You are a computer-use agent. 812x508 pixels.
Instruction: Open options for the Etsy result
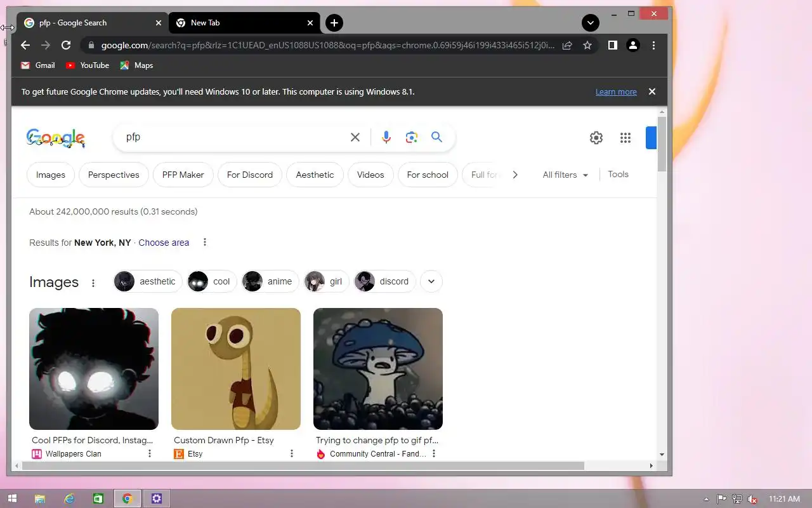(x=292, y=453)
